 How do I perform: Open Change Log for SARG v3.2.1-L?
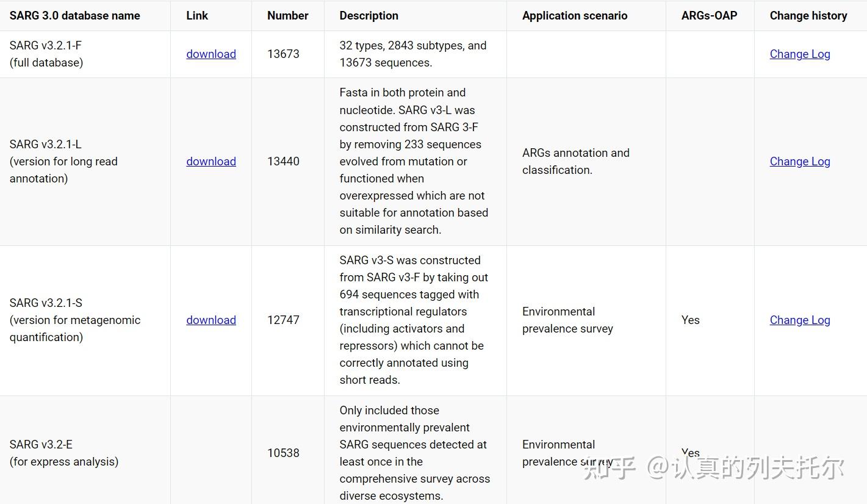coord(800,161)
